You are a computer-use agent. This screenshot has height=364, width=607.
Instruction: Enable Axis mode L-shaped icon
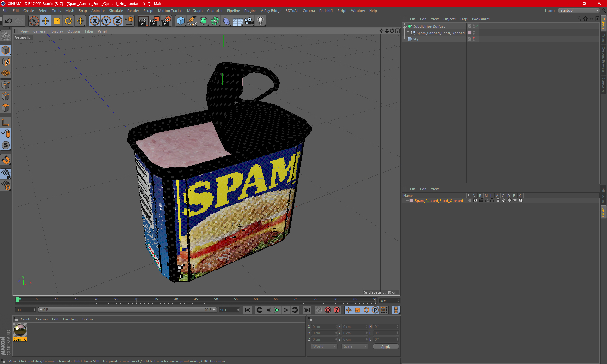pos(6,122)
